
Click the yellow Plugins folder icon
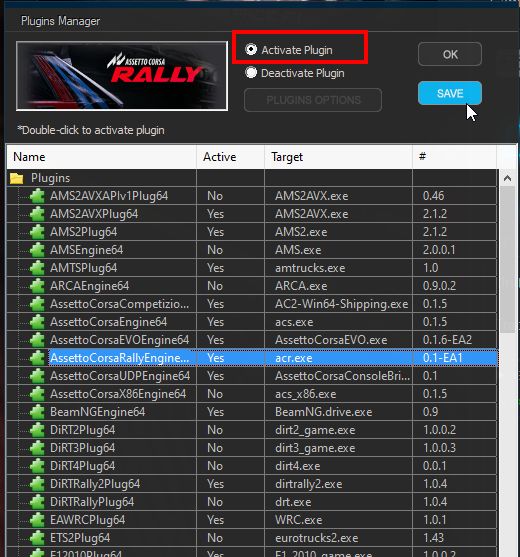click(x=17, y=178)
